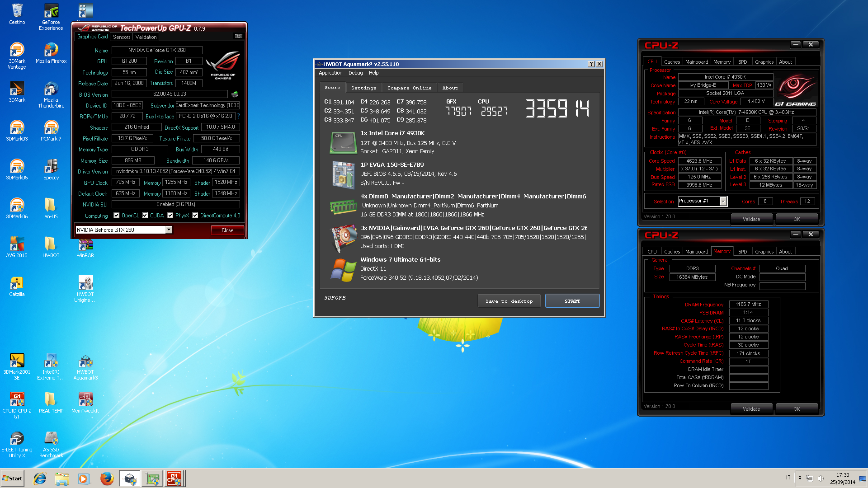
Task: Open the Compare Online tab
Action: pyautogui.click(x=409, y=88)
